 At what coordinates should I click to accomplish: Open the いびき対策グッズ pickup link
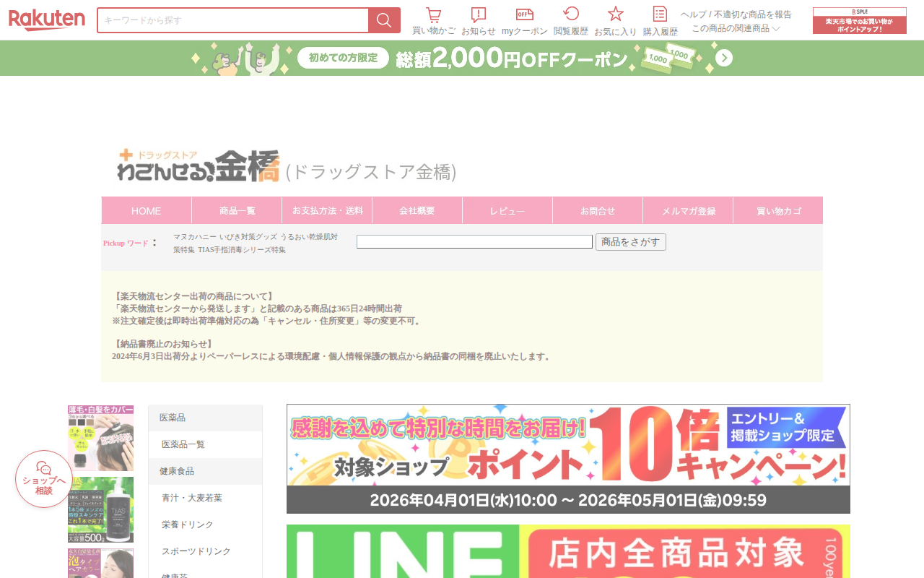[x=248, y=237]
